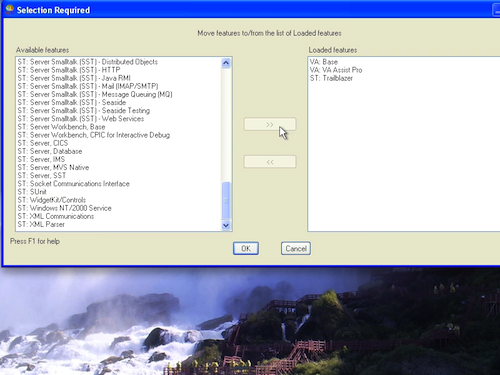Dismiss the dialog with Cancel
The height and width of the screenshot is (375, 500).
(x=296, y=249)
